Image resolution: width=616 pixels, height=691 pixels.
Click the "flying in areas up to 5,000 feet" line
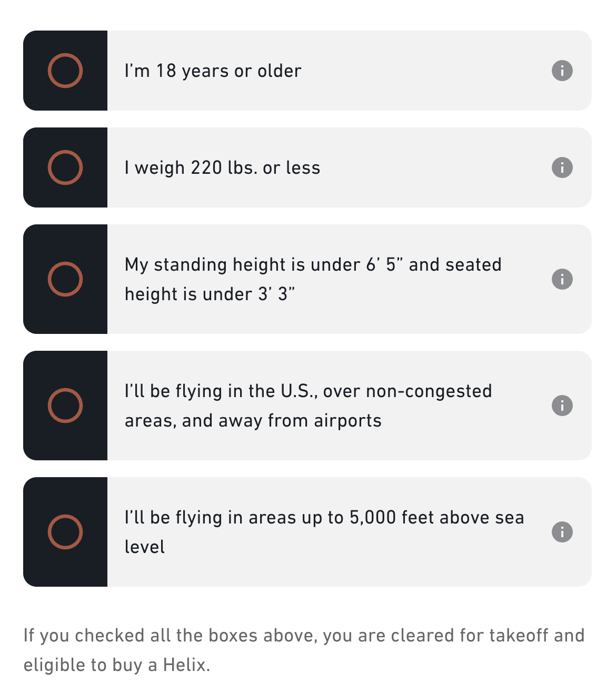324,517
